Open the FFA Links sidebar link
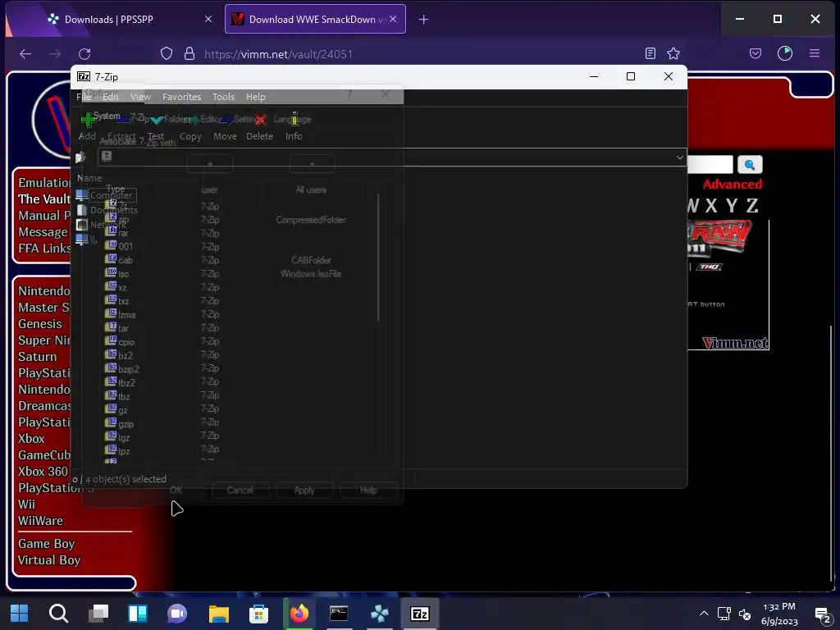The height and width of the screenshot is (630, 840). (44, 248)
